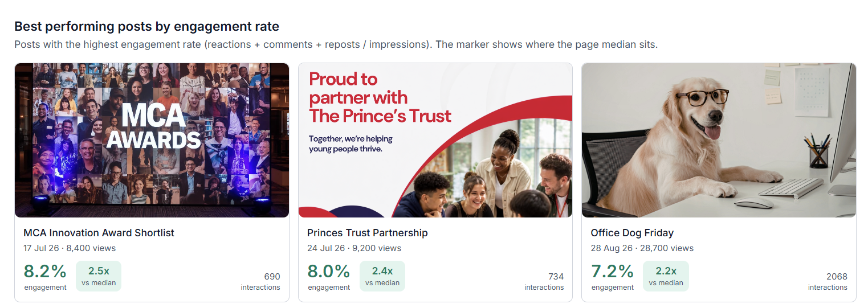Select the 2.5x vs median badge
The height and width of the screenshot is (308, 868).
[99, 276]
